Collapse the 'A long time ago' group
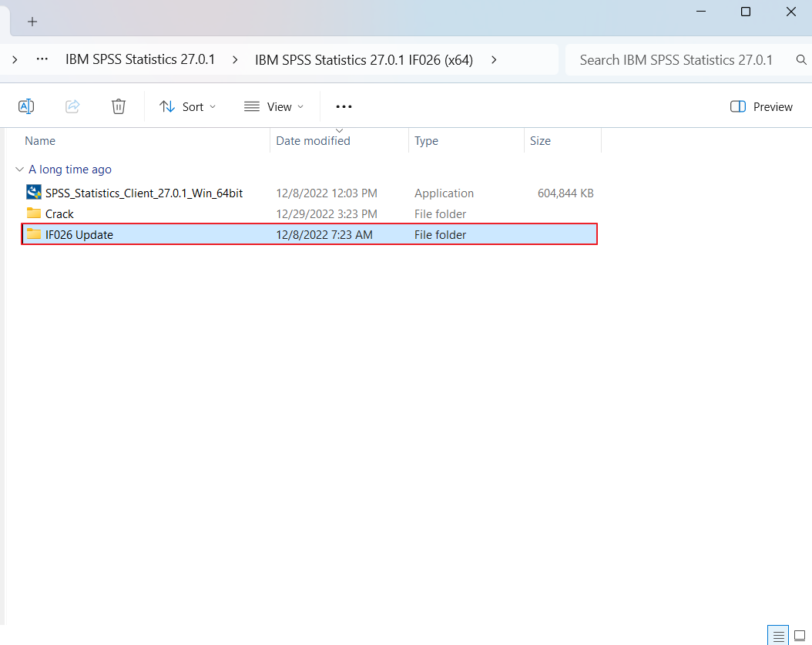 click(19, 170)
